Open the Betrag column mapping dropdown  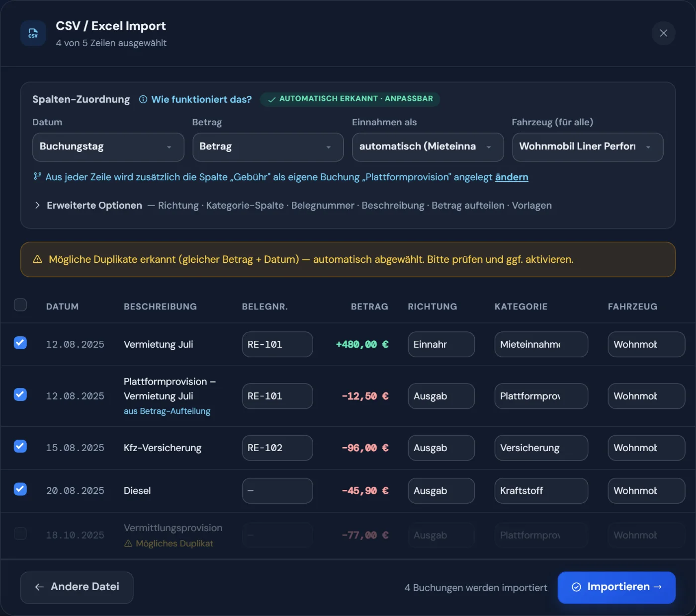coord(268,147)
